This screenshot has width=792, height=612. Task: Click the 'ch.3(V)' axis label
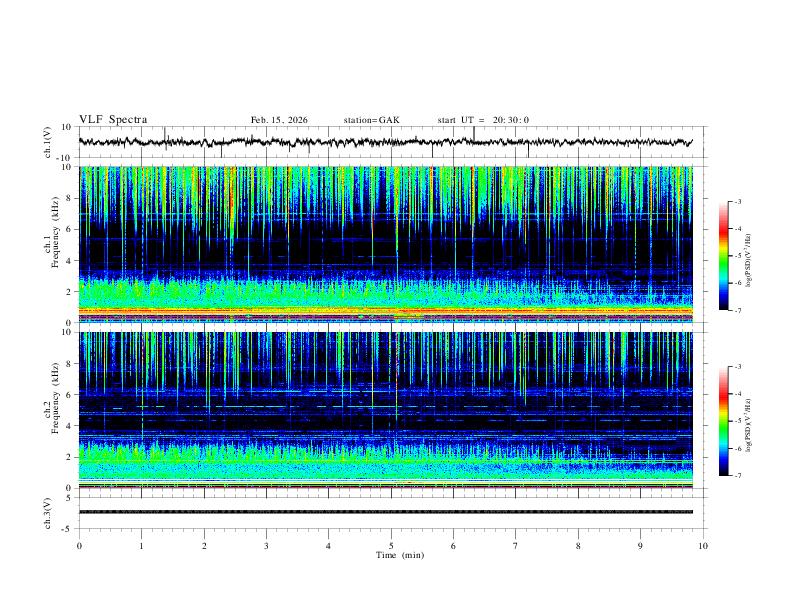[x=48, y=514]
